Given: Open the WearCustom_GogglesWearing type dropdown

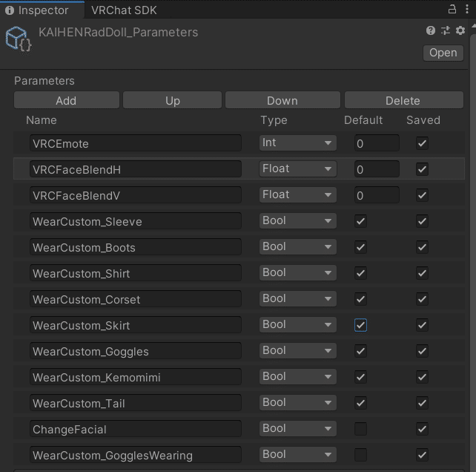Looking at the screenshot, I should pos(297,455).
